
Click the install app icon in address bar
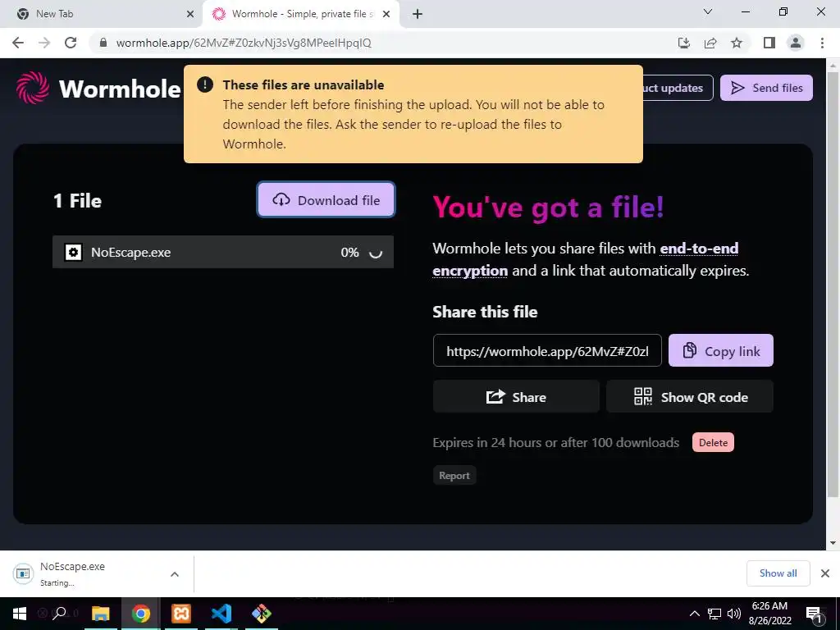coord(684,43)
